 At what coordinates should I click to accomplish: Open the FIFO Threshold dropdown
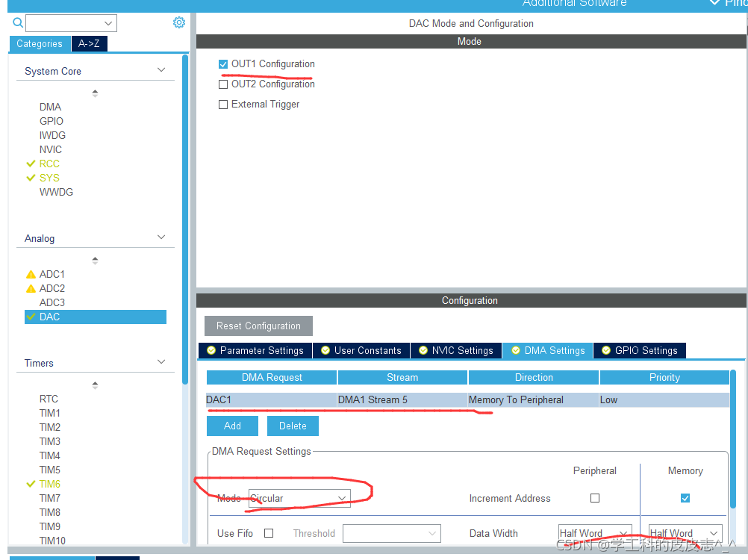[x=392, y=533]
